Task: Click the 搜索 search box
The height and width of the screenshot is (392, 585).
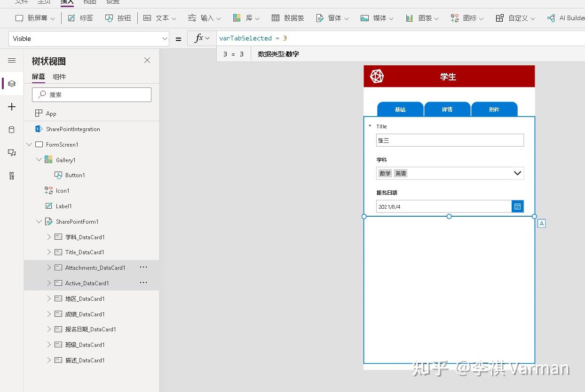Action: coord(91,94)
